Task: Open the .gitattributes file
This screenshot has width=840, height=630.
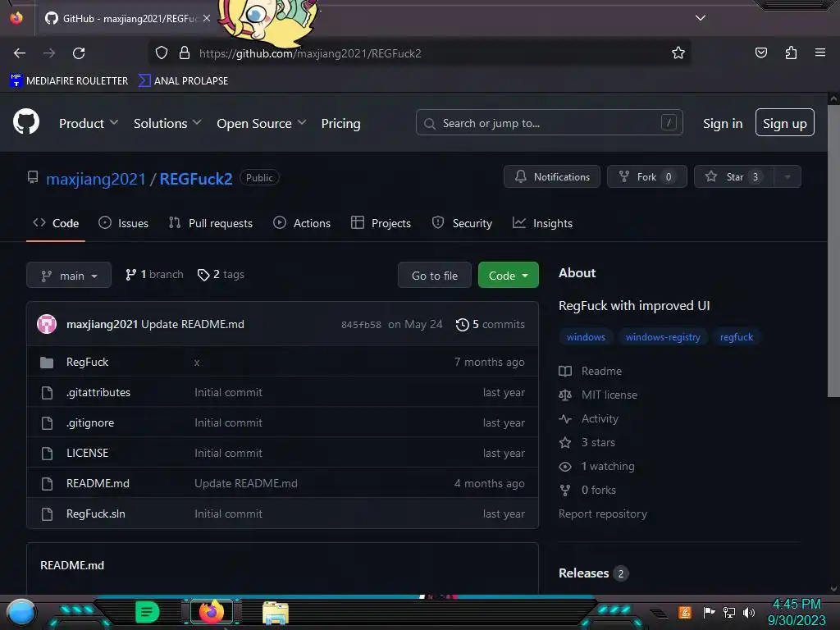Action: (98, 392)
